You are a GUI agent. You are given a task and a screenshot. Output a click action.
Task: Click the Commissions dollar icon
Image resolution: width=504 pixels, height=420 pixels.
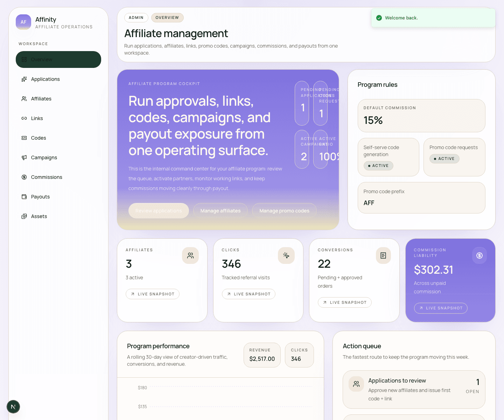(x=24, y=177)
